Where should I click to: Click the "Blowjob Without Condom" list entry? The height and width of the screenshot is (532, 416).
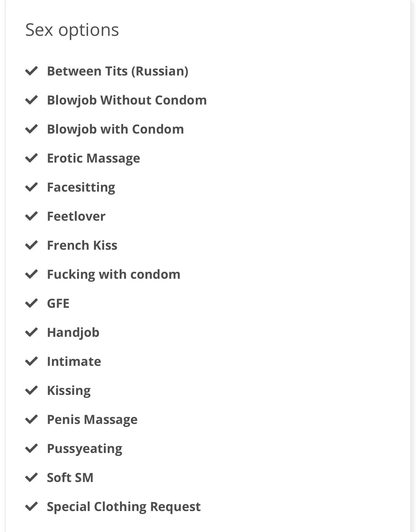pos(127,100)
